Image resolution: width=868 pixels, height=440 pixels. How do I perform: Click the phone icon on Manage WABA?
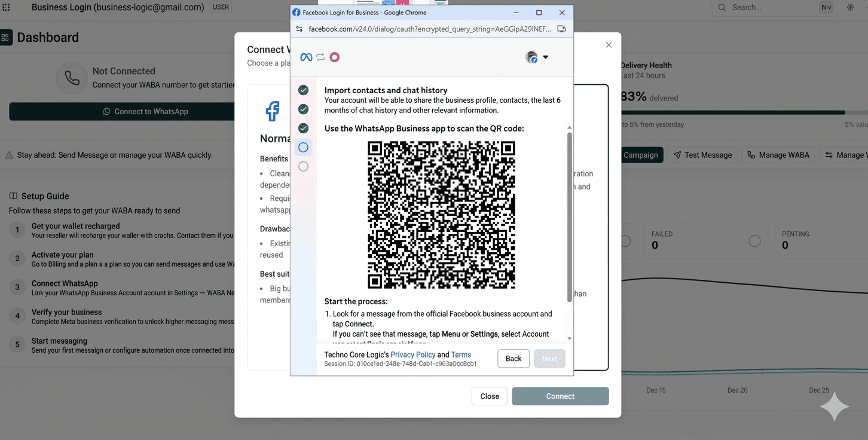(751, 155)
